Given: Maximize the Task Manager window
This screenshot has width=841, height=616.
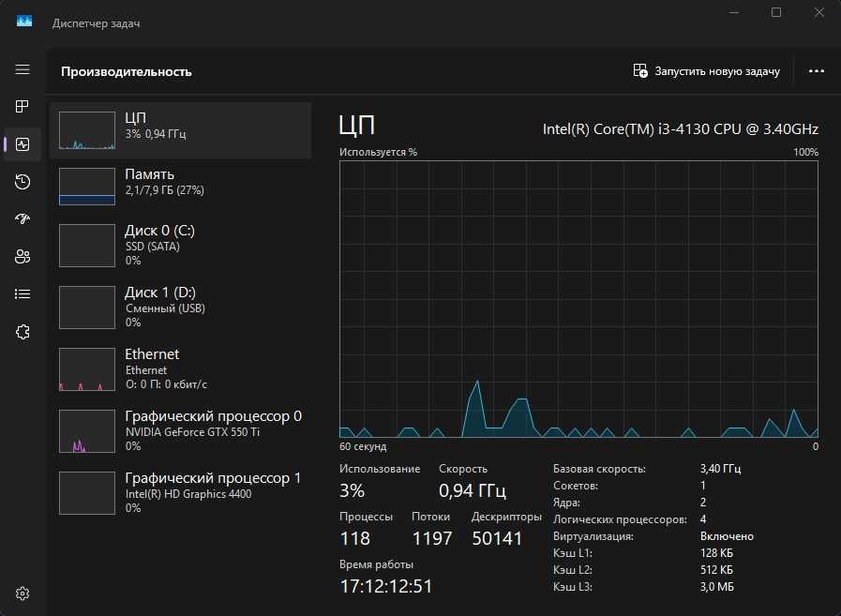Looking at the screenshot, I should click(776, 12).
